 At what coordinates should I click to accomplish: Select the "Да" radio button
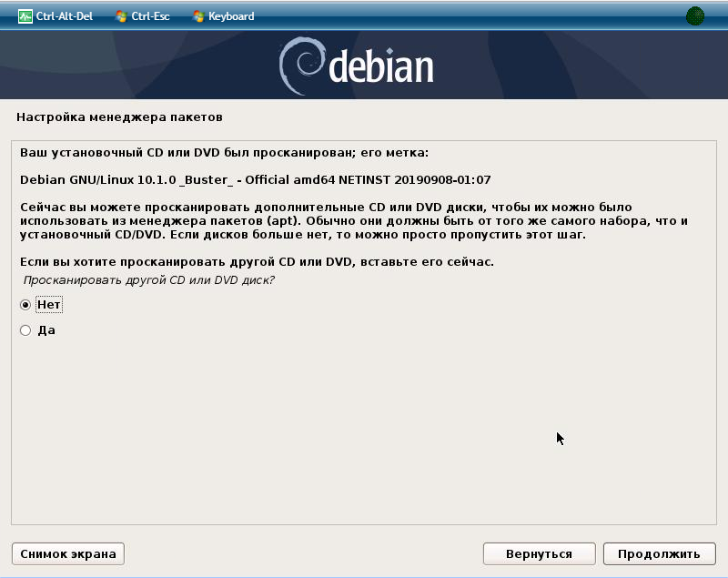coord(25,330)
